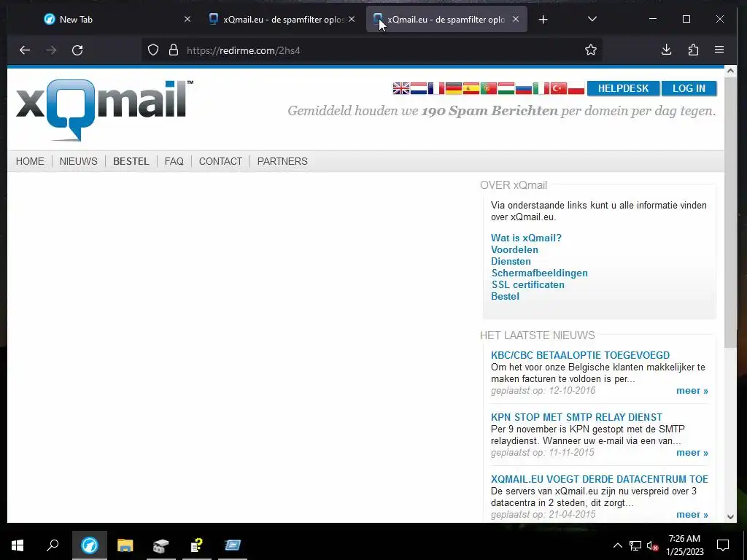Image resolution: width=747 pixels, height=560 pixels.
Task: Open the Diensten link
Action: [x=511, y=262]
